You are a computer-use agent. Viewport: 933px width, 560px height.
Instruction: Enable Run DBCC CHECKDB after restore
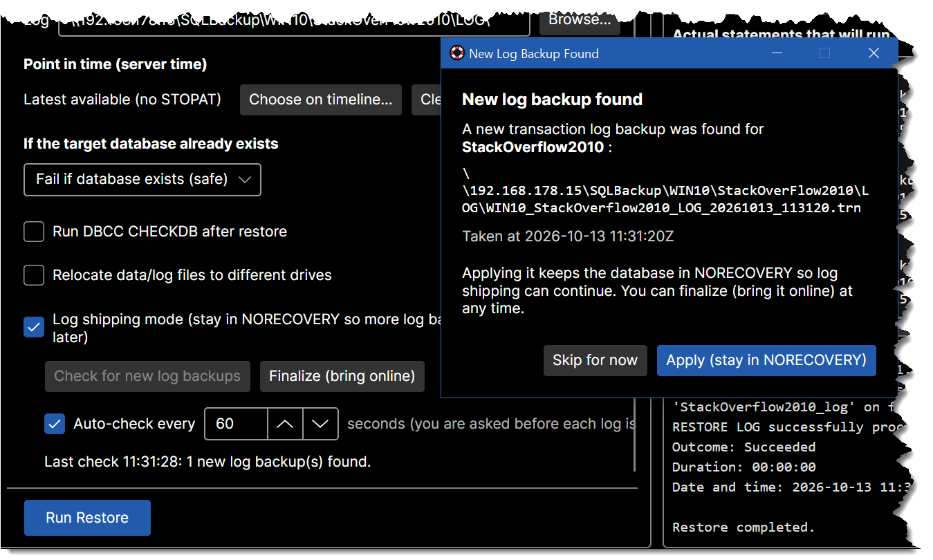pos(34,232)
